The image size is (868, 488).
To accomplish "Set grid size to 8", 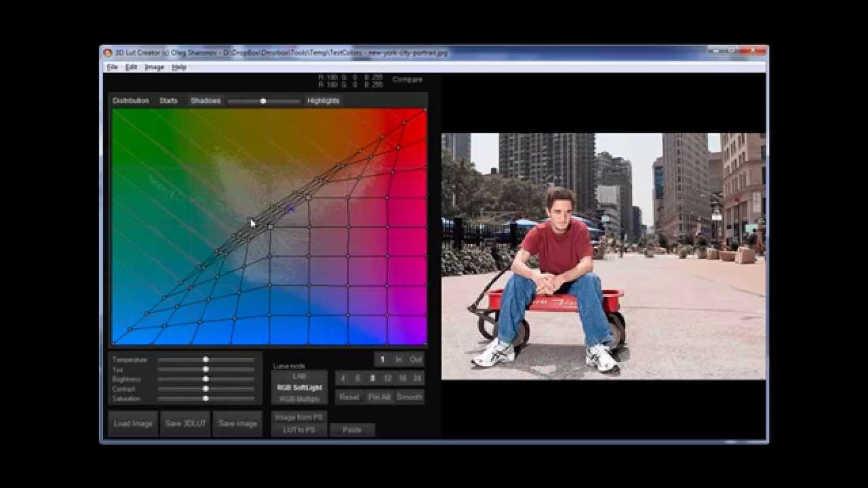I will tap(372, 378).
